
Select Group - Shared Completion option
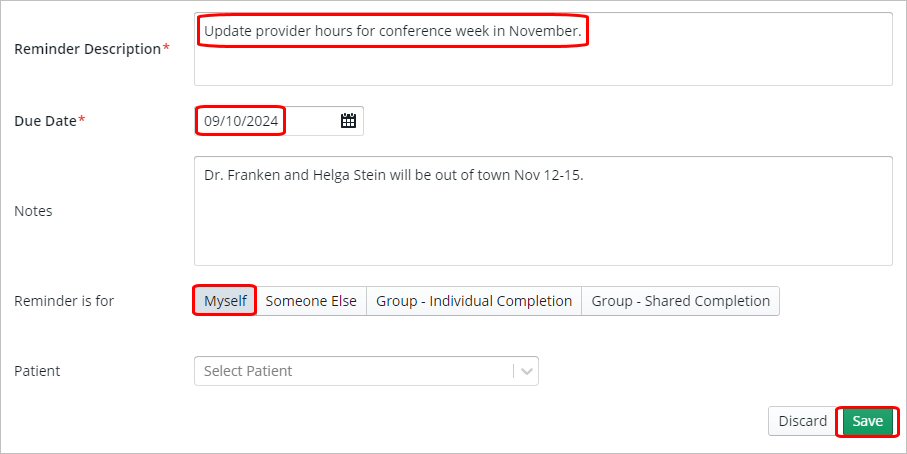[680, 301]
